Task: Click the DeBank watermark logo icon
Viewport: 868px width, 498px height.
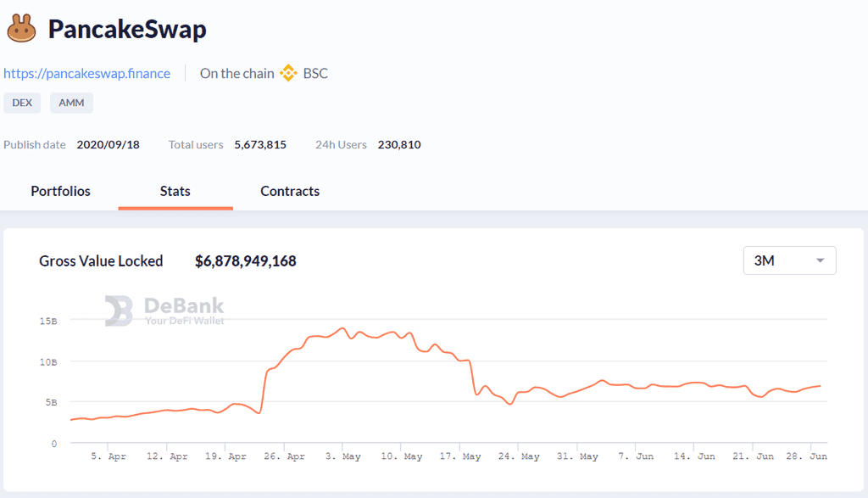Action: tap(119, 311)
